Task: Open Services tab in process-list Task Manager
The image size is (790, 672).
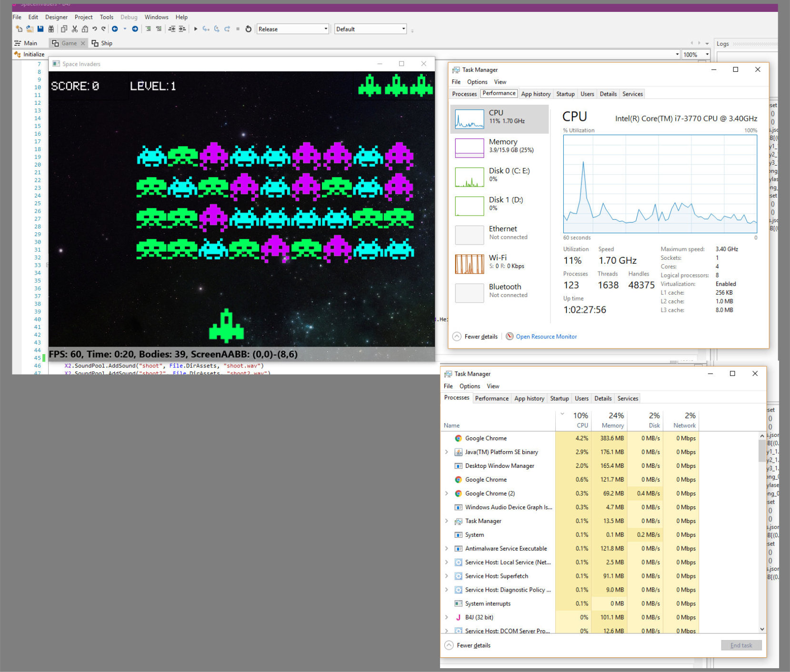Action: (628, 399)
